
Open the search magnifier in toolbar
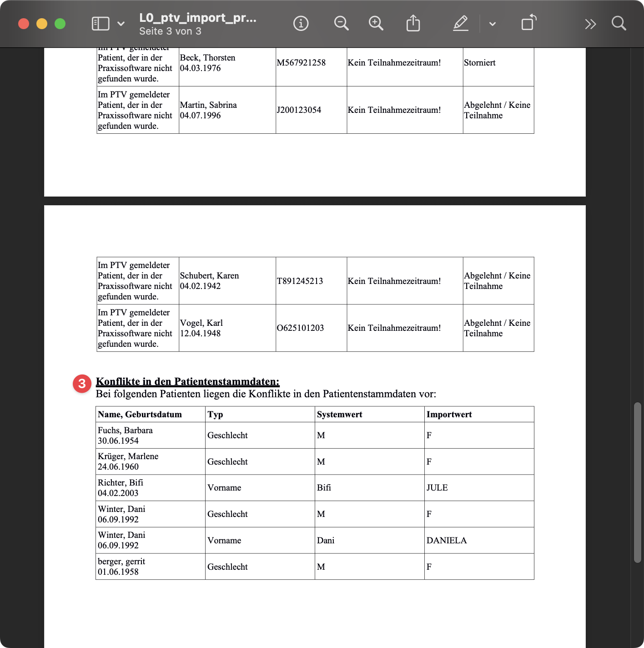click(x=619, y=23)
